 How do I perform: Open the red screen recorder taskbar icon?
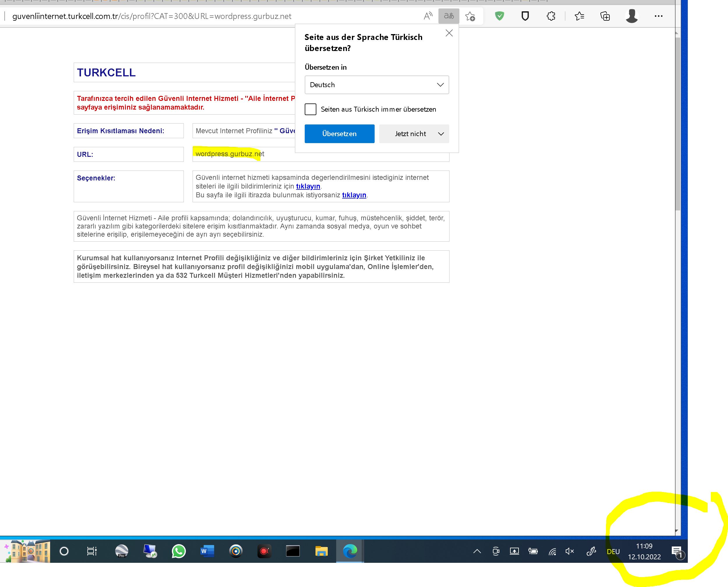[264, 551]
